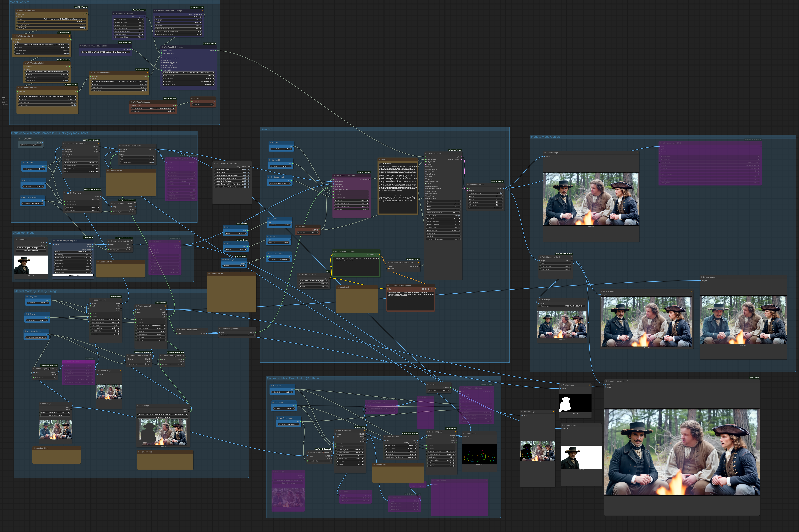Click the help icon on WanVideo VACE Module Select
799x532 pixels.
(x=130, y=46)
